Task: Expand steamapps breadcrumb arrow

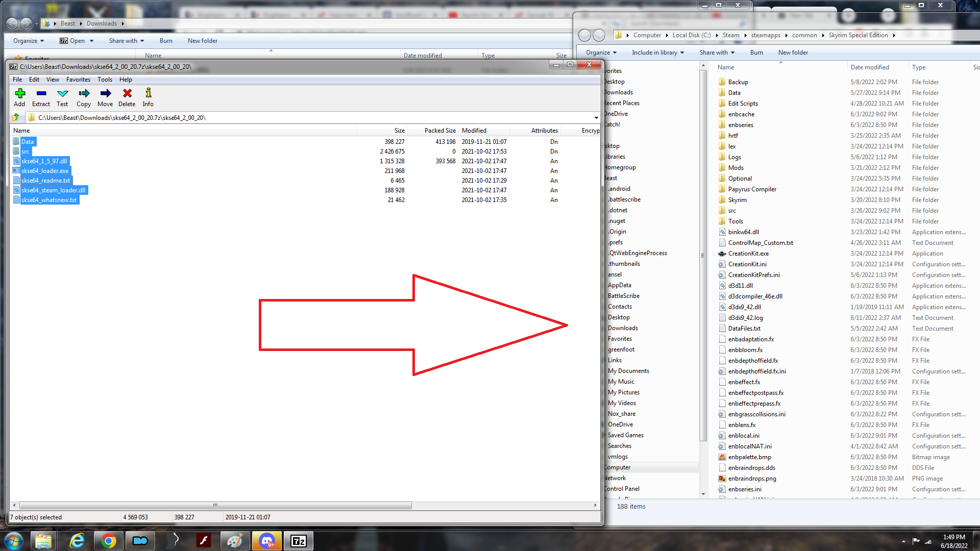Action: 786,35
